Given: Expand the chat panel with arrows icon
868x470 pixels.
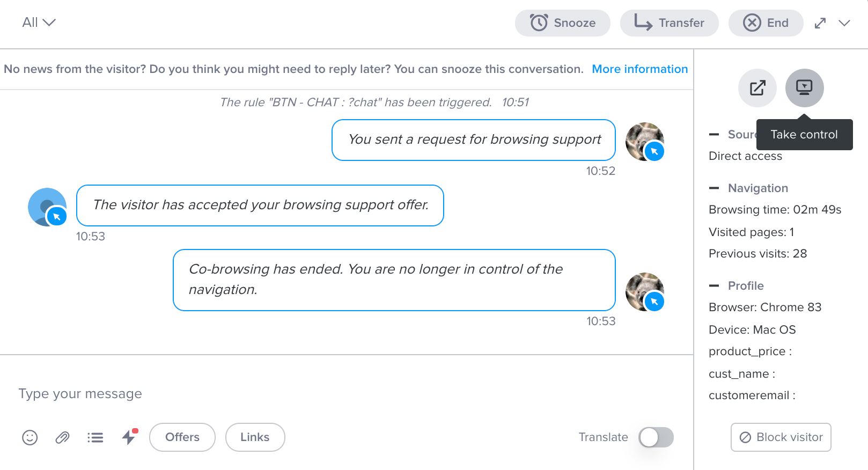Looking at the screenshot, I should pos(820,23).
